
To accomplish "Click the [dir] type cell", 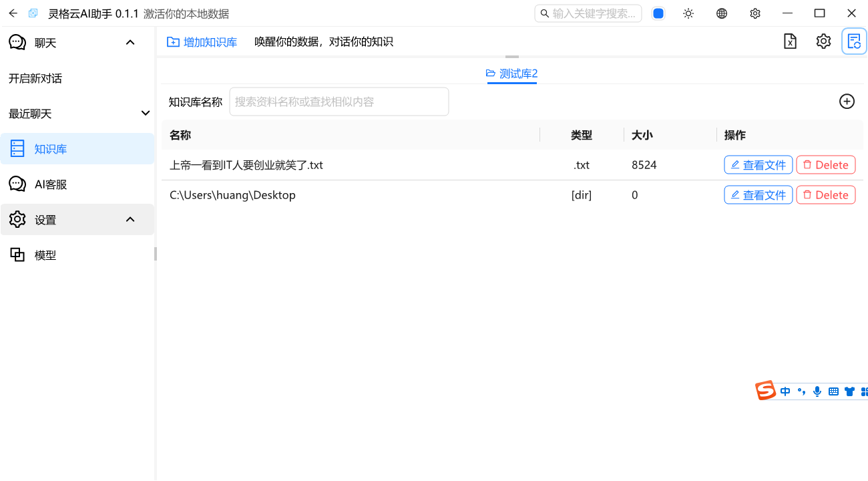I will click(x=582, y=195).
